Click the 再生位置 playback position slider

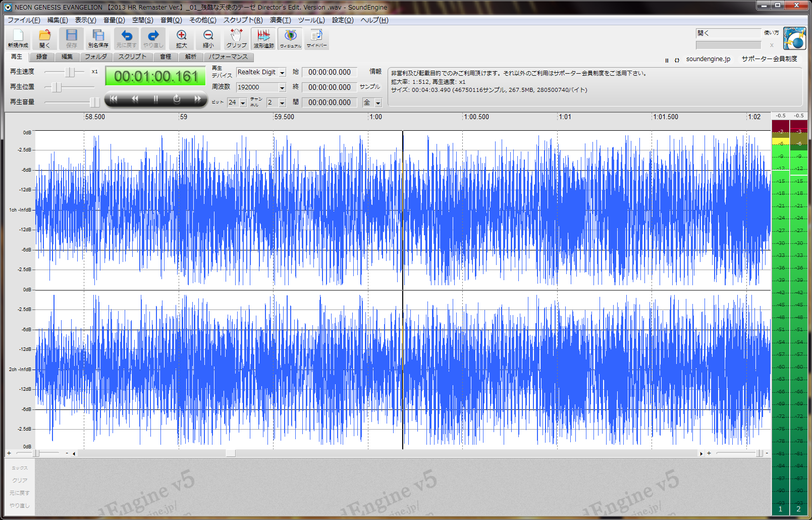(70, 87)
